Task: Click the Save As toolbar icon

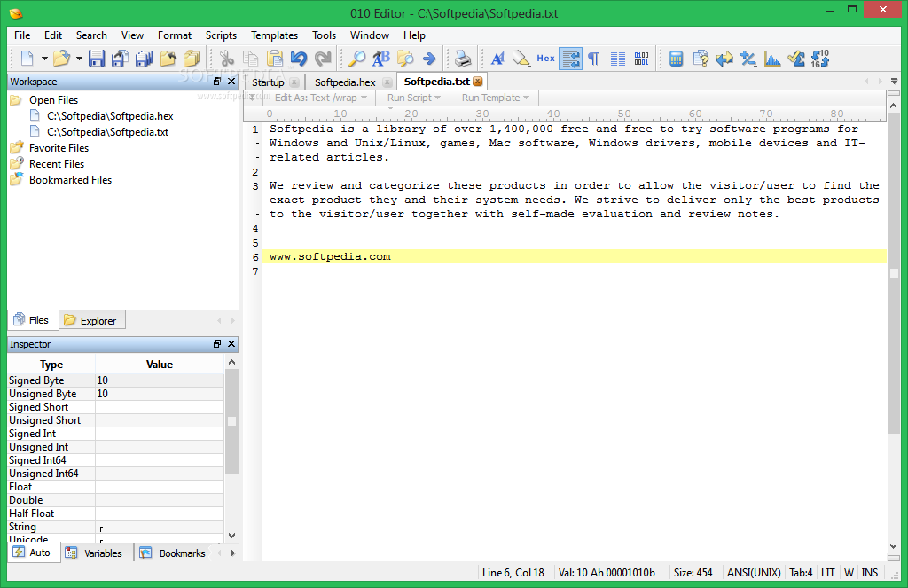Action: [120, 59]
